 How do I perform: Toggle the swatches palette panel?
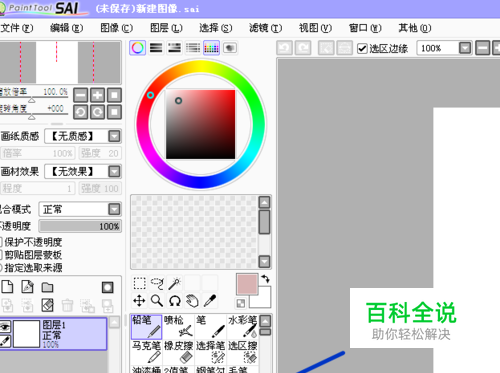point(211,48)
